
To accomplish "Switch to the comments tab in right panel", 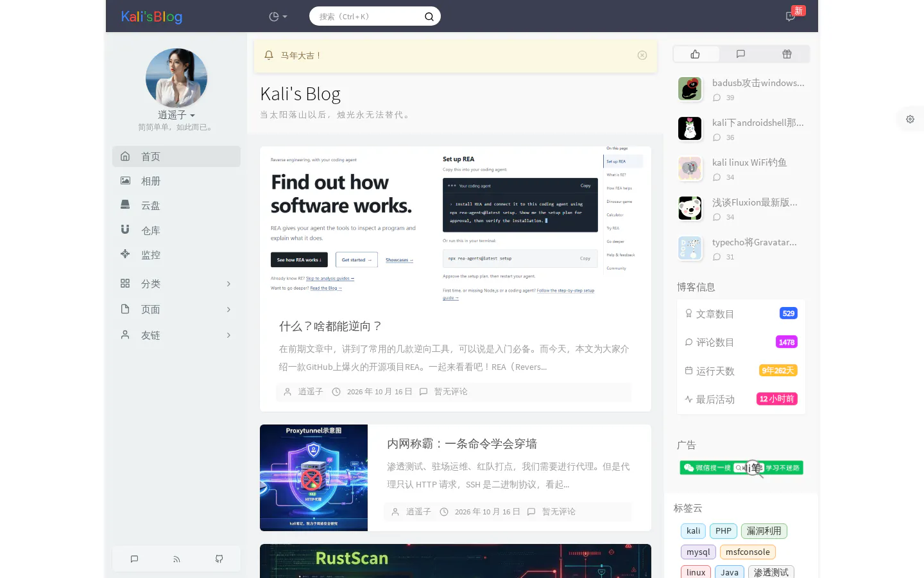I will (741, 54).
